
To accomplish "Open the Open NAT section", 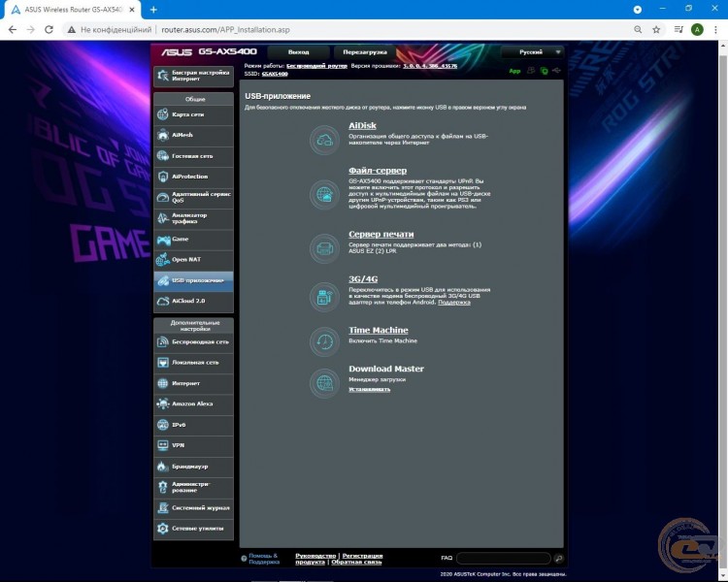I will [193, 260].
